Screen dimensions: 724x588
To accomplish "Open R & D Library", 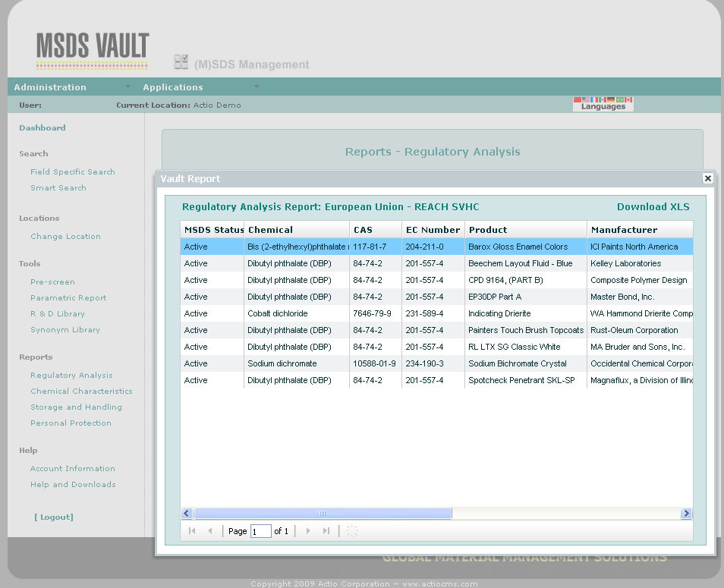I will point(57,314).
